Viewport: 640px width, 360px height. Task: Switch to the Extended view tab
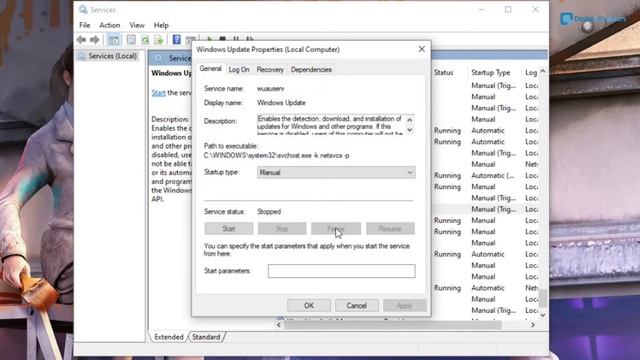169,337
